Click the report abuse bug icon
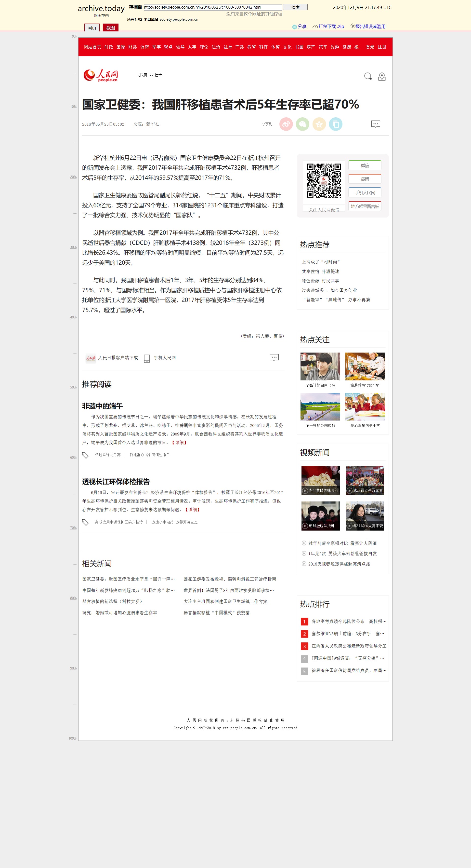 [353, 26]
